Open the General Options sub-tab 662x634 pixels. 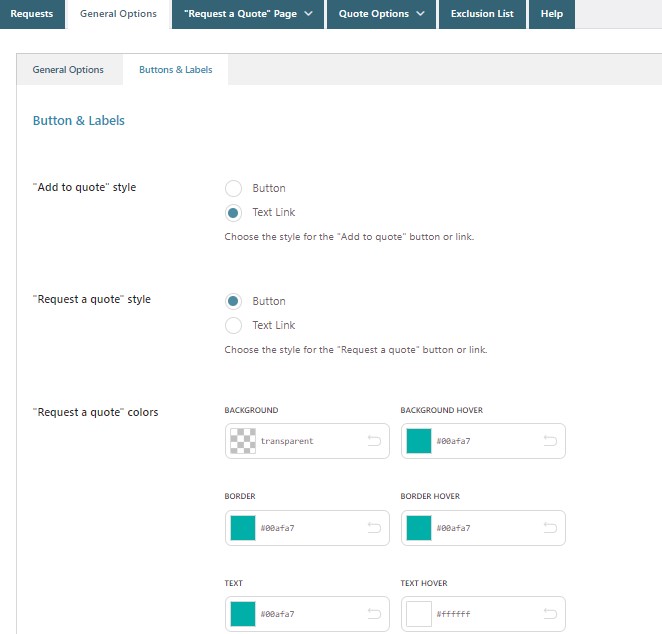tap(68, 70)
